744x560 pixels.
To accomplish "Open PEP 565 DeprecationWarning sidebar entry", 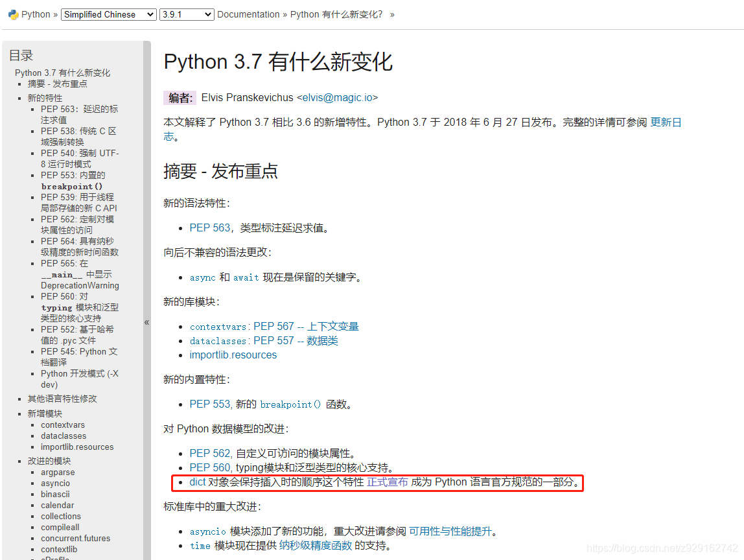I will [x=80, y=274].
